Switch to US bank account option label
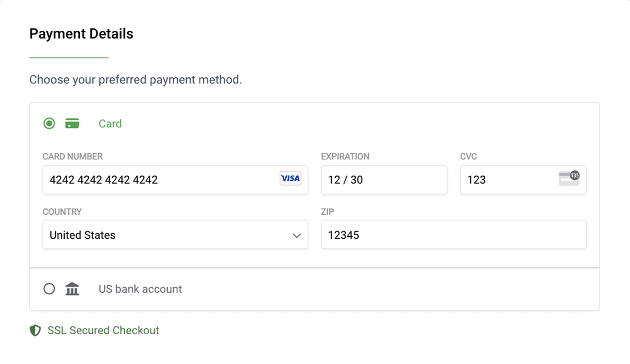This screenshot has width=630, height=364. click(140, 289)
